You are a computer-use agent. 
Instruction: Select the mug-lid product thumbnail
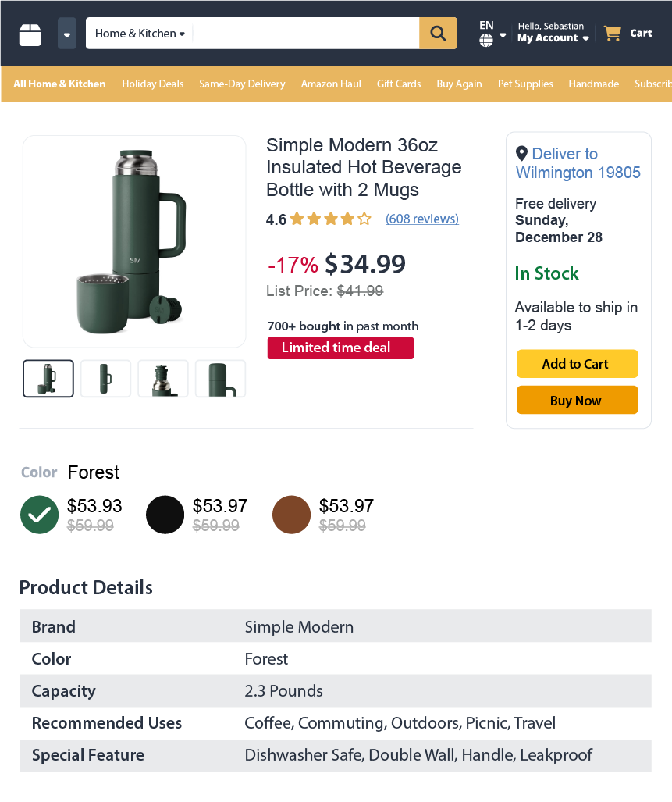coord(163,378)
